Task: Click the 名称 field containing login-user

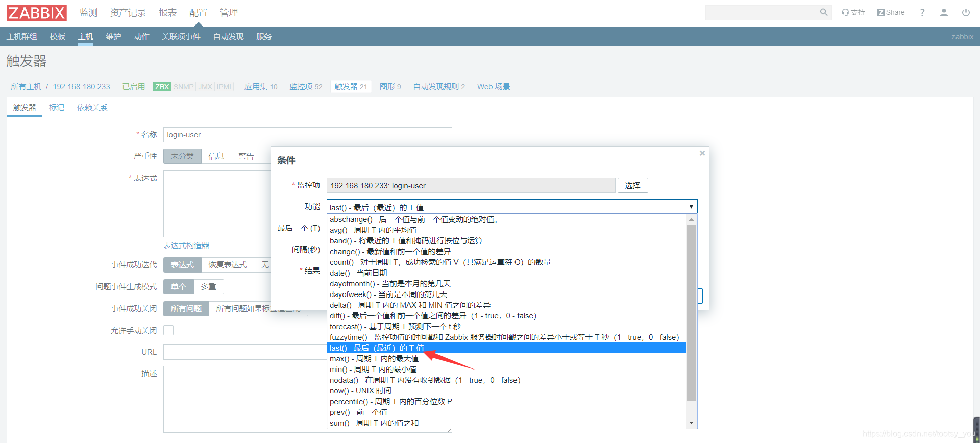Action: click(308, 135)
